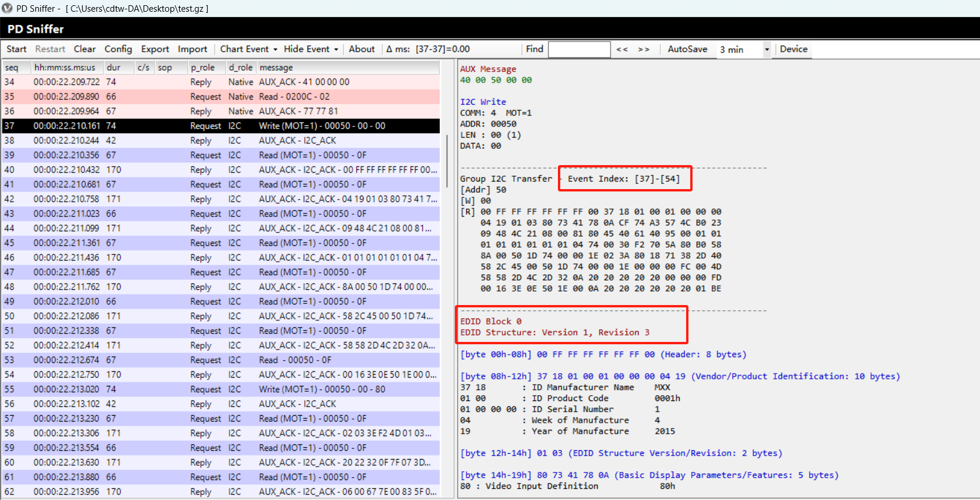Screen dimensions: 980x500
Task: Toggle the AutoSave option
Action: tap(687, 49)
